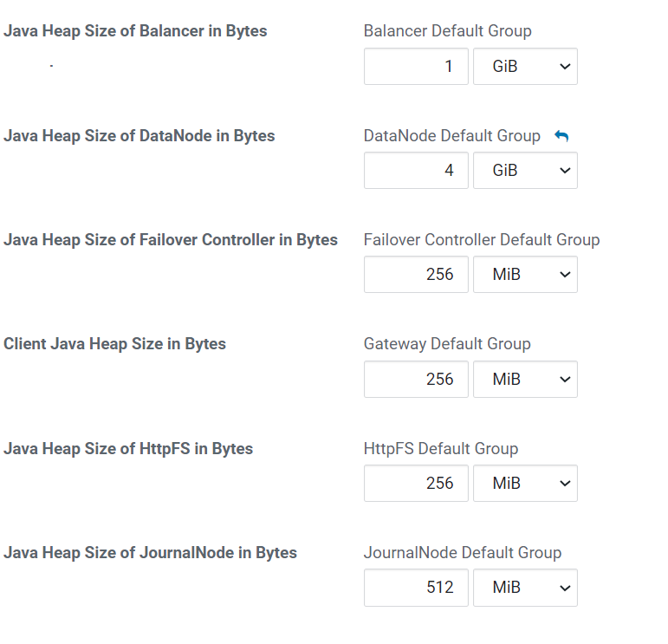Image resolution: width=668 pixels, height=644 pixels.
Task: Select the Failover Controller Default Group label
Action: (x=481, y=240)
